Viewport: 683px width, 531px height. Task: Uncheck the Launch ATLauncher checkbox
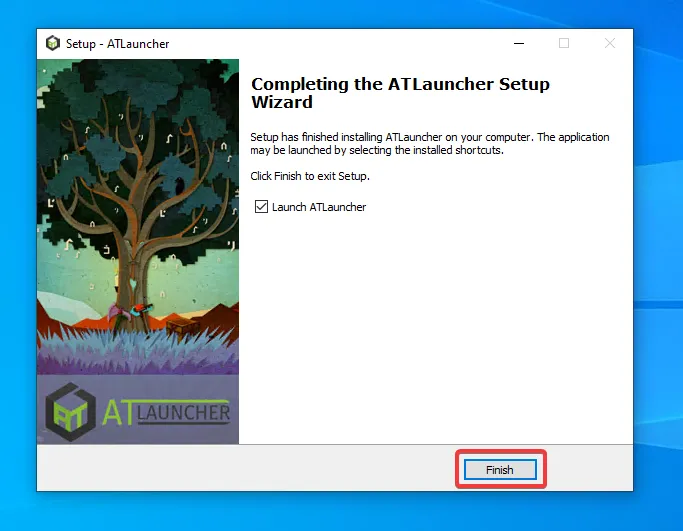pos(262,207)
